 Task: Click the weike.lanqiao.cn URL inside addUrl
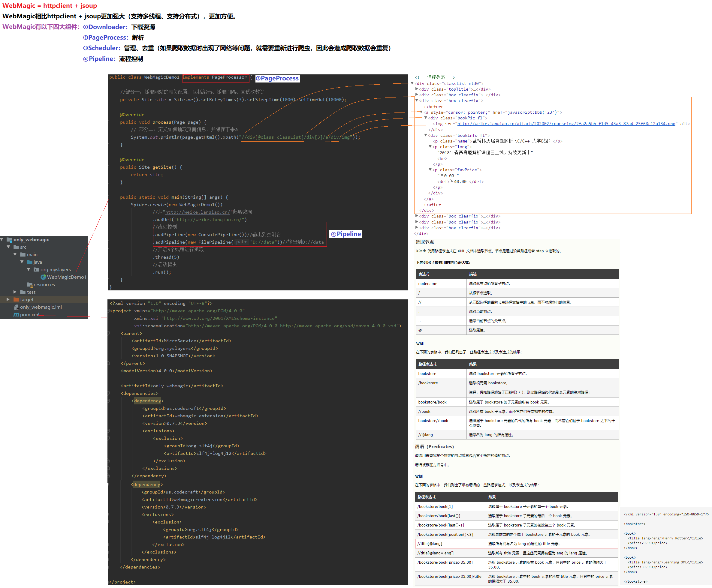pyautogui.click(x=209, y=220)
